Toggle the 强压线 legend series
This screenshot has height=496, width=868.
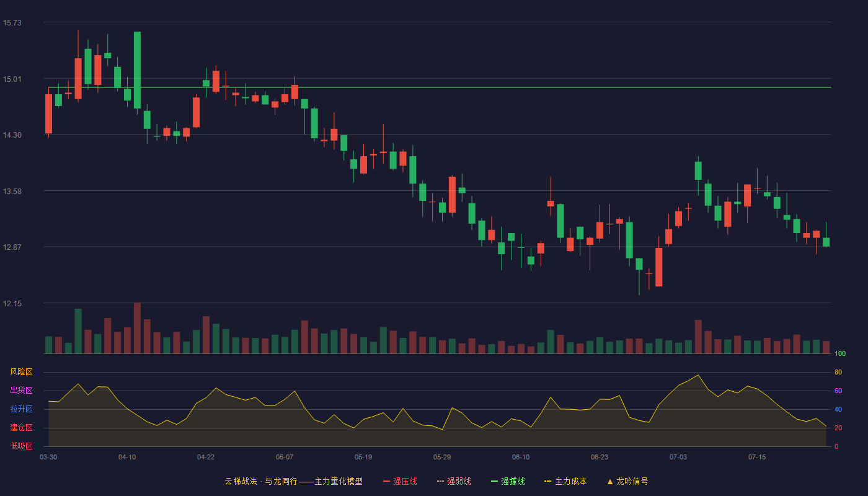(x=400, y=481)
